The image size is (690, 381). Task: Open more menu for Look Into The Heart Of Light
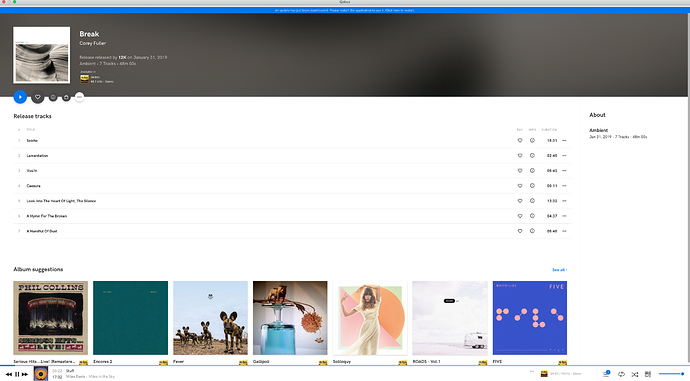[x=564, y=201]
